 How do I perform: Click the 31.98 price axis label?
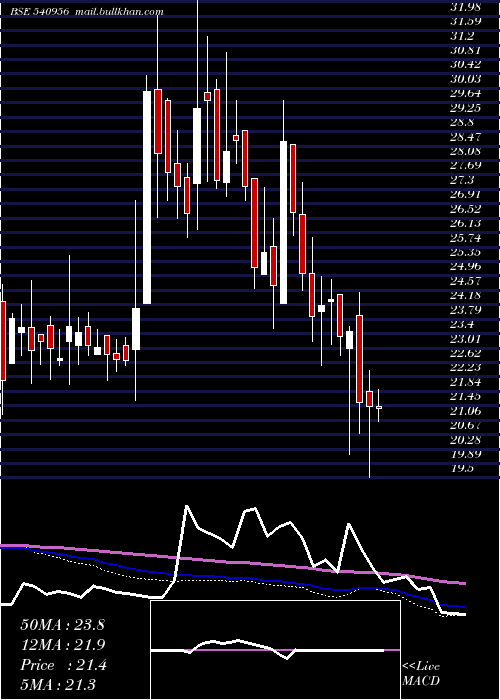(466, 7)
